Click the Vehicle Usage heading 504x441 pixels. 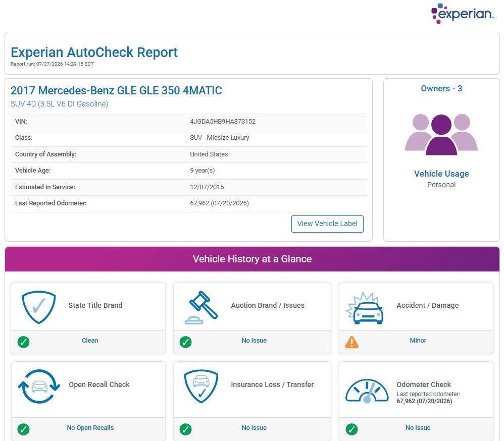(441, 174)
